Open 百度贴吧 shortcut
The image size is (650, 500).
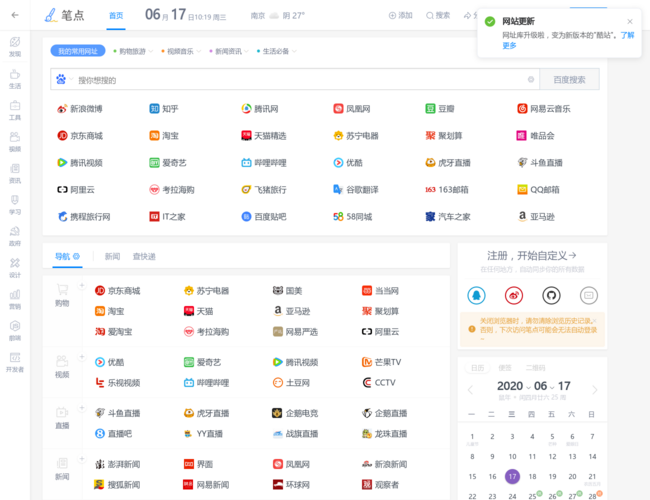(264, 216)
